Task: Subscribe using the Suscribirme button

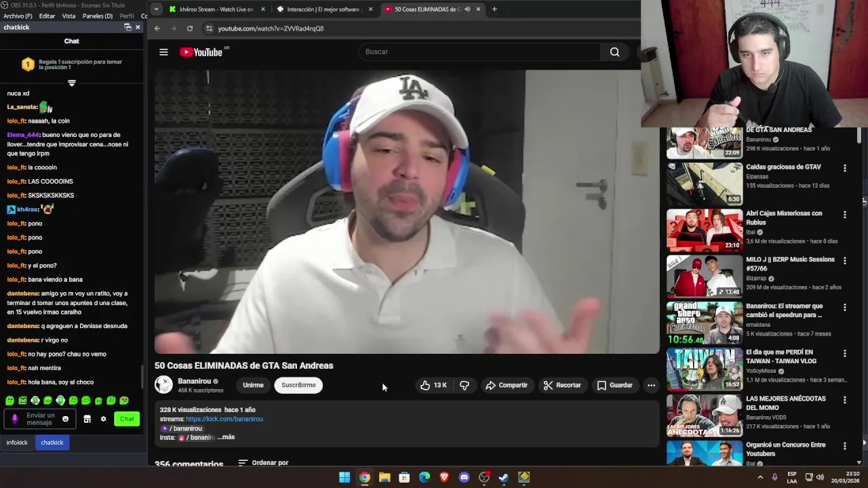Action: coord(298,385)
